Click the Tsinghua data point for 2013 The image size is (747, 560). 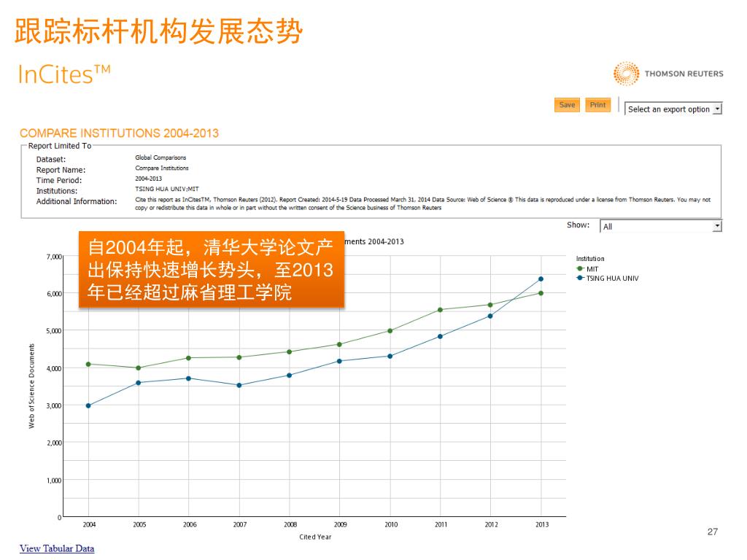pos(541,279)
